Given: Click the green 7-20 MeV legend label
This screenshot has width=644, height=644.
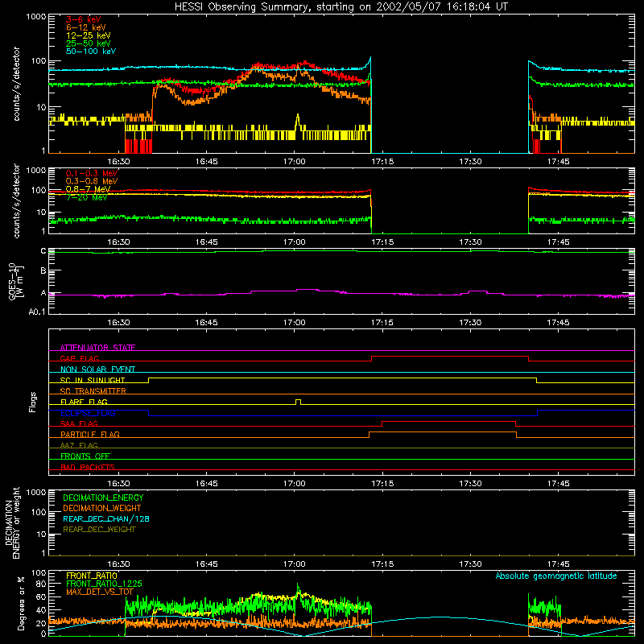Looking at the screenshot, I should pyautogui.click(x=87, y=197).
